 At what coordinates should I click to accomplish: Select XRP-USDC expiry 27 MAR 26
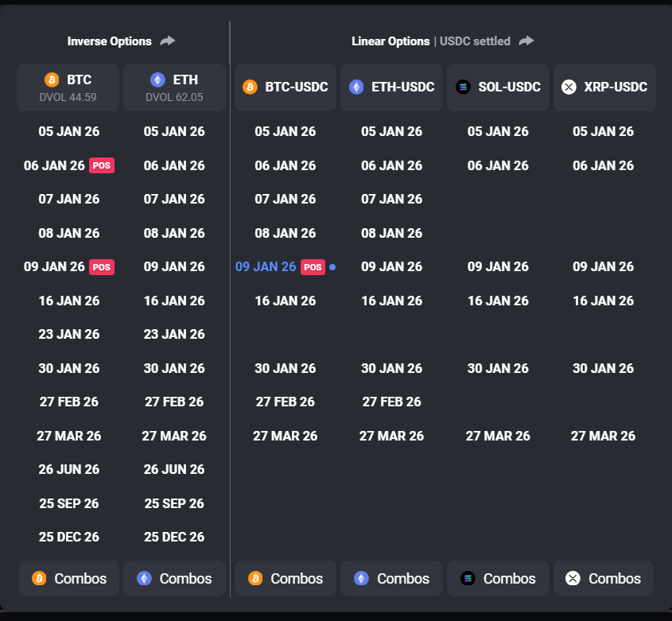pyautogui.click(x=604, y=436)
